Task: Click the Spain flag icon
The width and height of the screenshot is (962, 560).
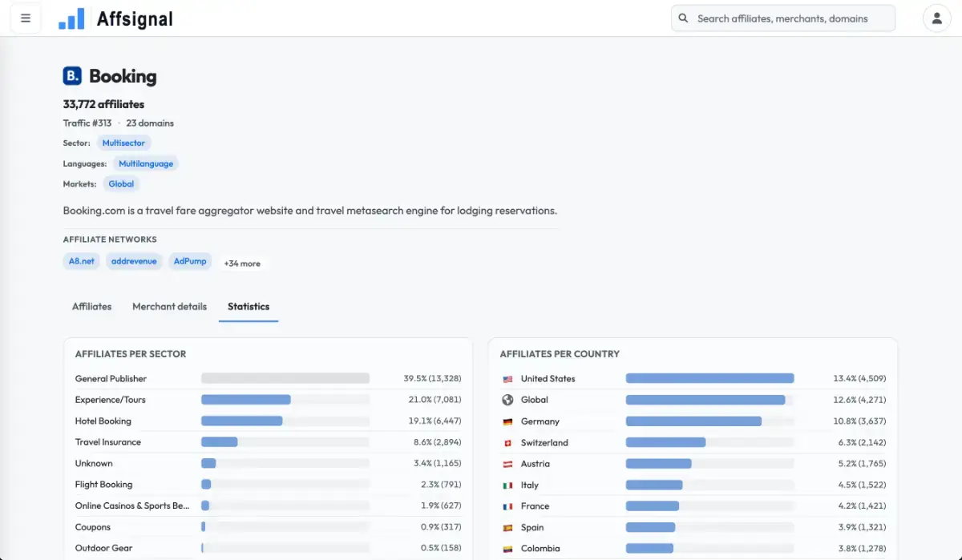Action: (x=507, y=528)
